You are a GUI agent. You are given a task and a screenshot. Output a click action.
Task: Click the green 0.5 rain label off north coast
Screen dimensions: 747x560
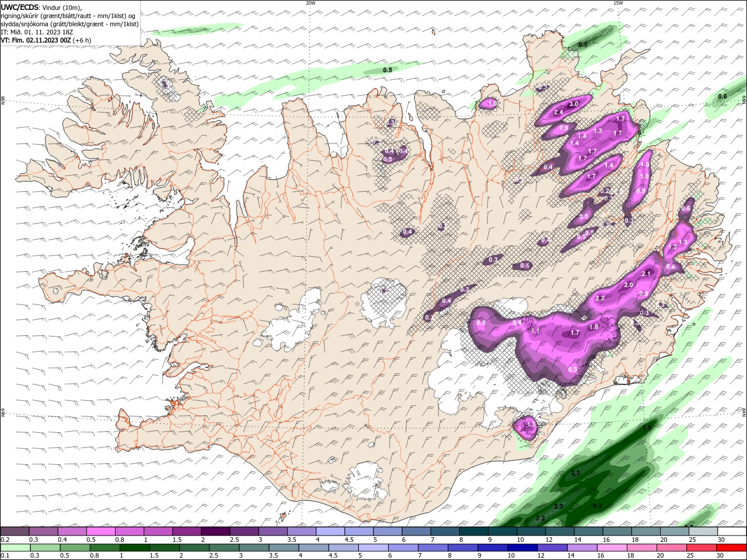point(387,70)
